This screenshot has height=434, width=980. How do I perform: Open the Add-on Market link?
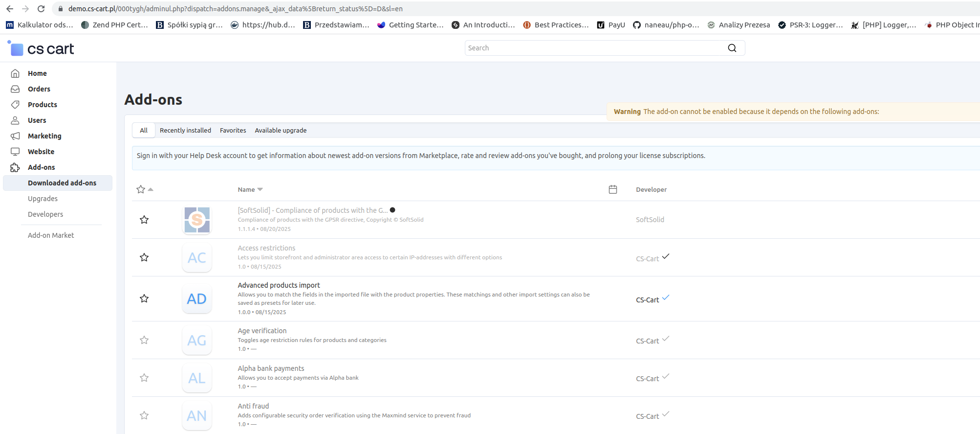click(x=51, y=235)
